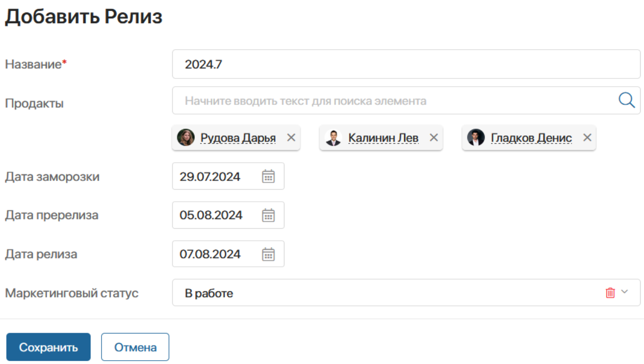Open calendar picker for Дата заморозки
Image resolution: width=644 pixels, height=364 pixels.
(268, 176)
